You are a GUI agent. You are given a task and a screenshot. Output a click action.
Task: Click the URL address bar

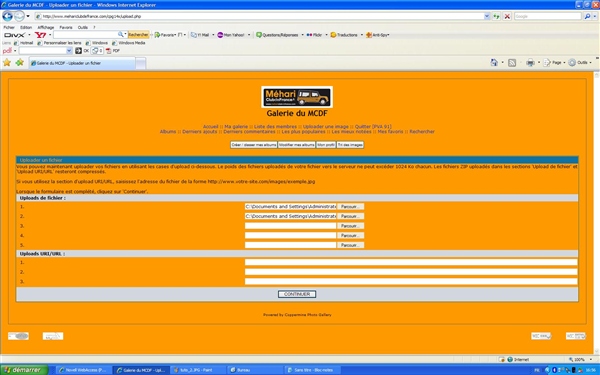[x=259, y=16]
